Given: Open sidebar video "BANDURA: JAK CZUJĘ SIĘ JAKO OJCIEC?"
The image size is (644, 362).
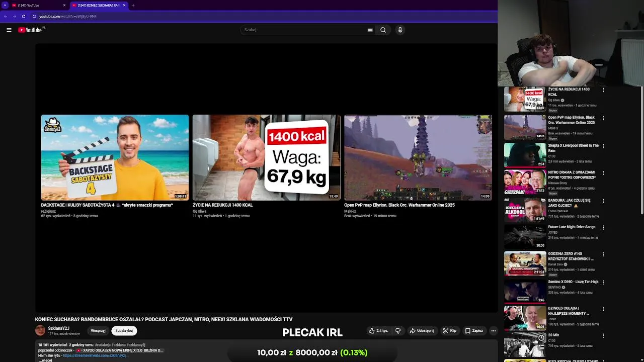Looking at the screenshot, I should pos(570,203).
